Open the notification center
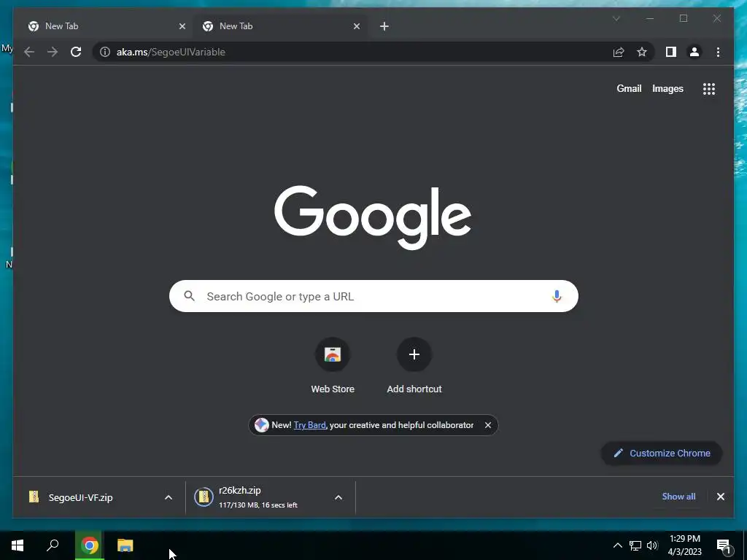 click(724, 546)
